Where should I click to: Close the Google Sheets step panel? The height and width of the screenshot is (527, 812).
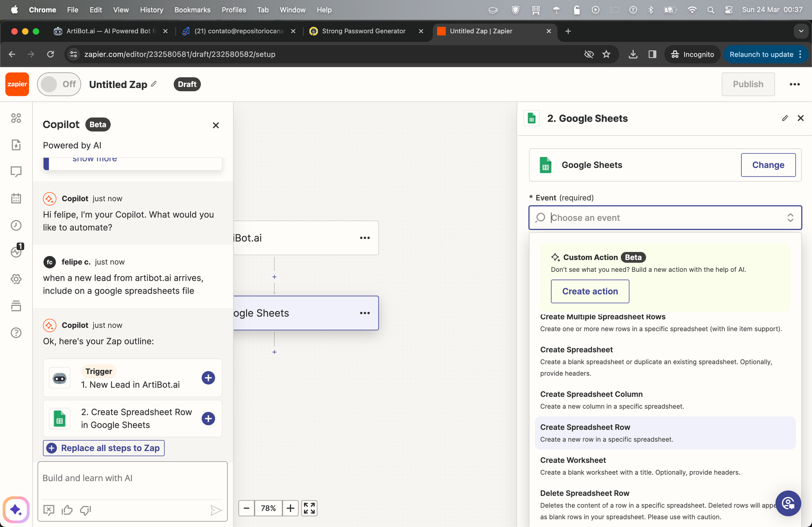(801, 118)
